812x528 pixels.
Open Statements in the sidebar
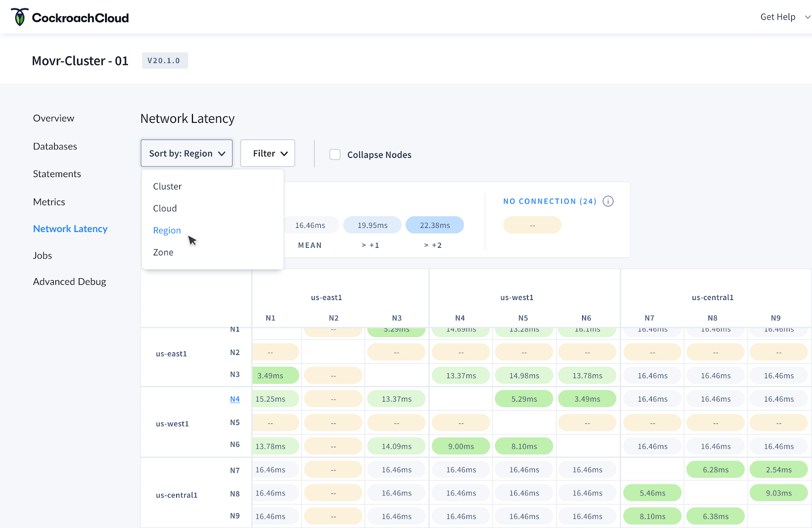57,174
